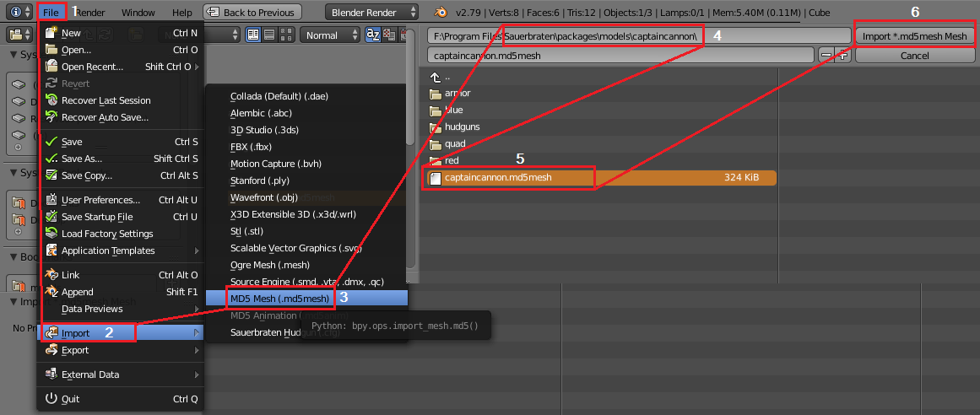Click the Save Startup File icon
980x415 pixels.
coord(51,217)
